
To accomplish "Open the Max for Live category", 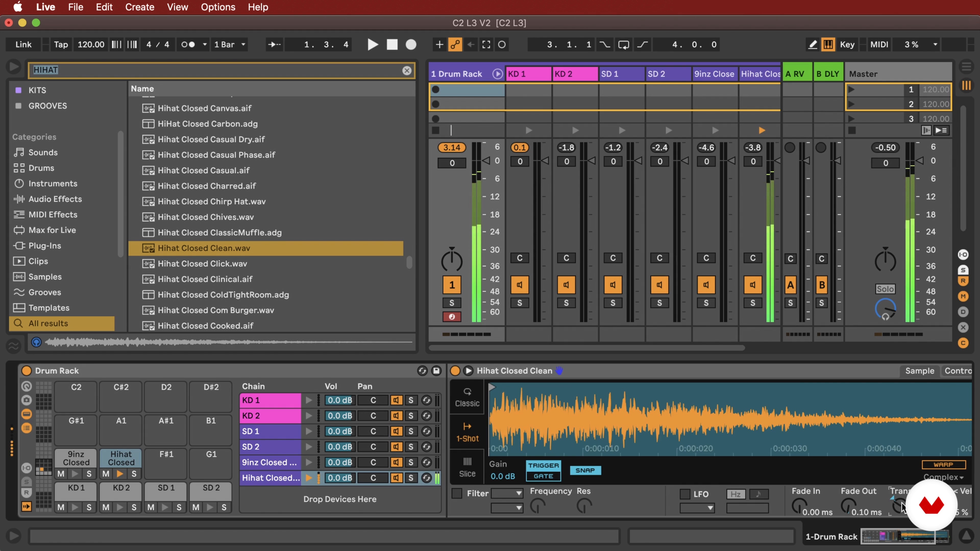I will point(52,230).
